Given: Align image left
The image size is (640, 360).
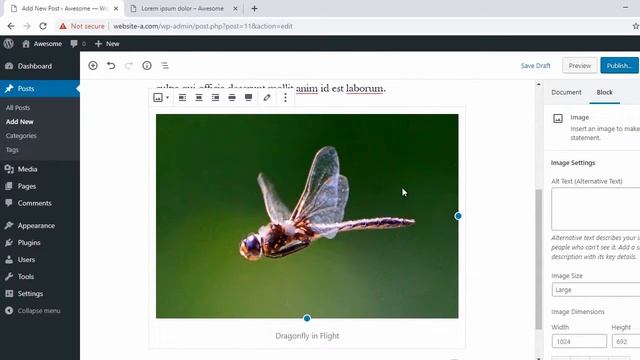Looking at the screenshot, I should pyautogui.click(x=182, y=98).
